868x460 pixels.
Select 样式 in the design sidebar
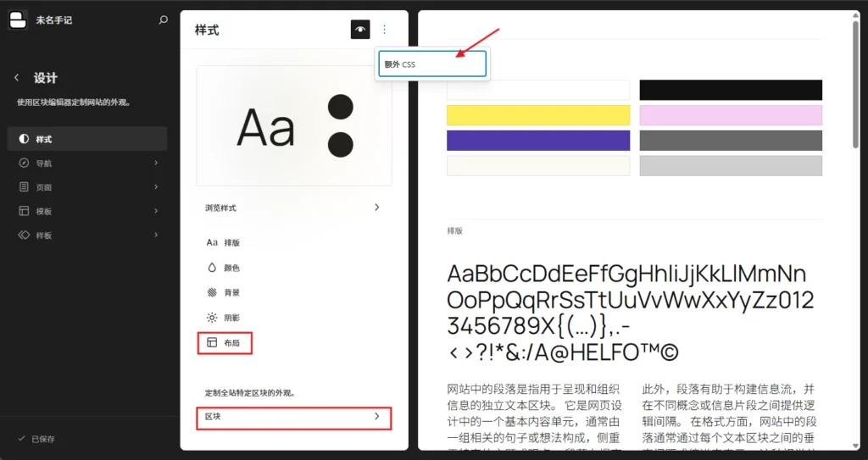click(x=87, y=139)
